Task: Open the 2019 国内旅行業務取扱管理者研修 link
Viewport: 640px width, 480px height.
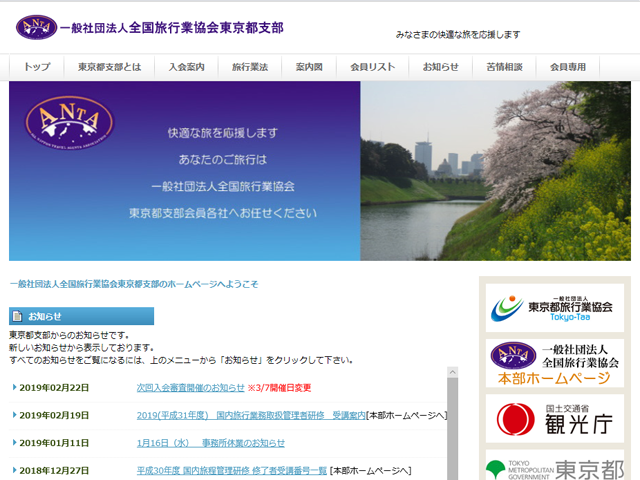Action: click(x=250, y=415)
